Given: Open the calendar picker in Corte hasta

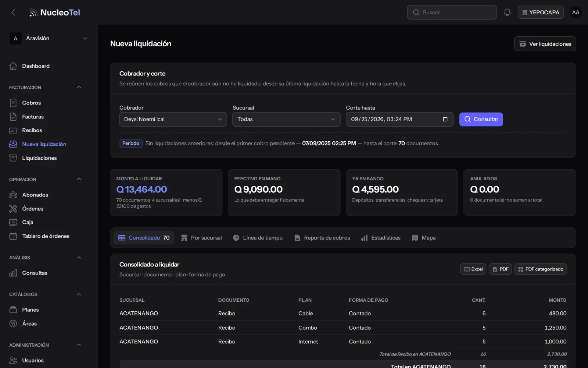Looking at the screenshot, I should coord(445,119).
